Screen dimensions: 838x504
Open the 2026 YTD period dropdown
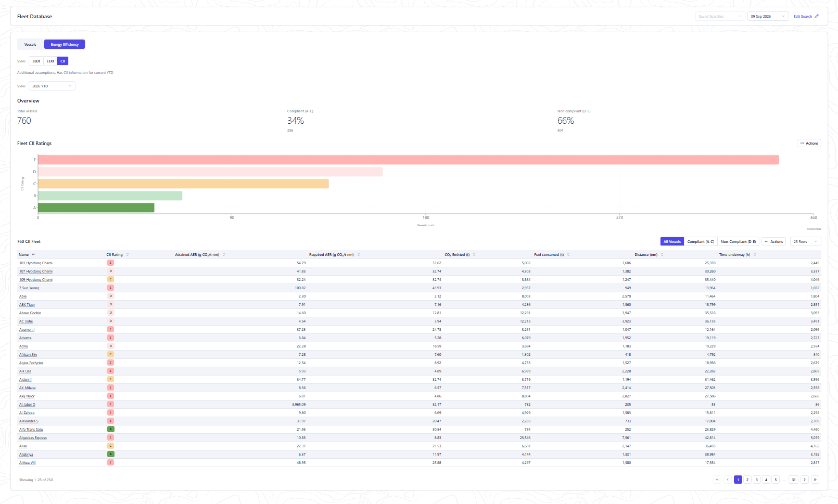(52, 86)
